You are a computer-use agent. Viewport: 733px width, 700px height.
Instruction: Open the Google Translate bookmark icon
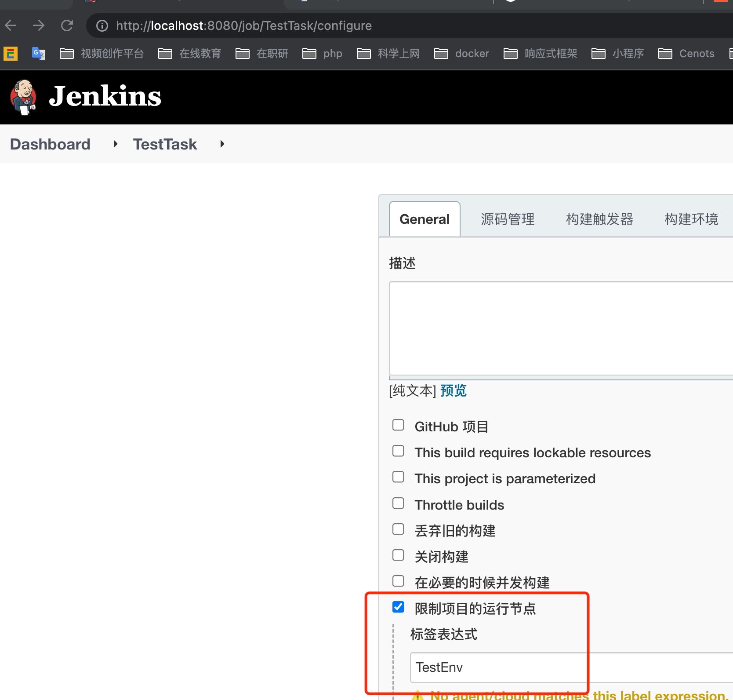coord(39,54)
